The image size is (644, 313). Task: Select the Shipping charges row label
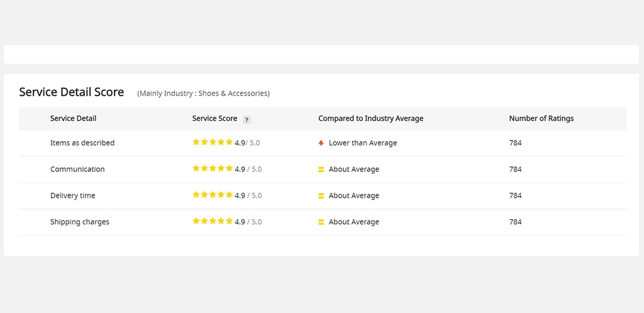click(x=80, y=222)
